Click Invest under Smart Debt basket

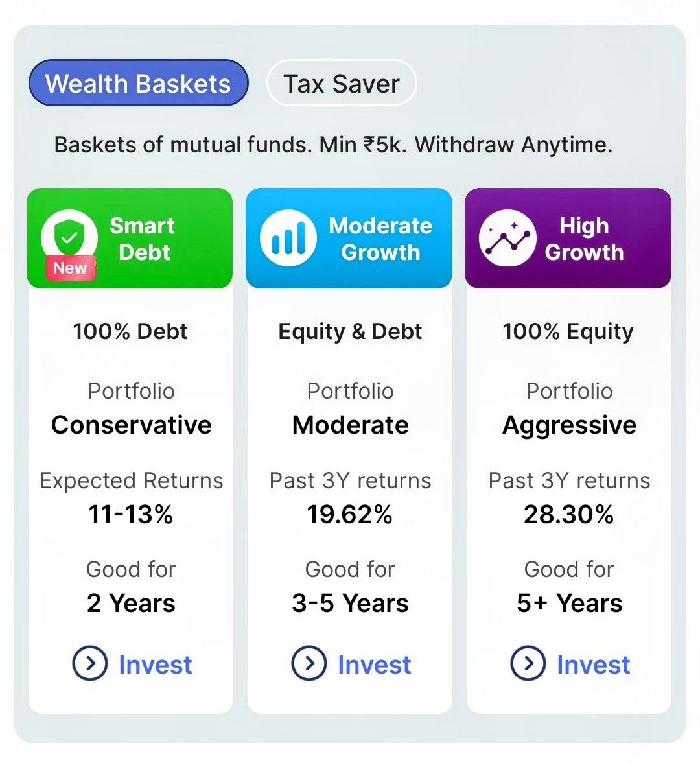156,664
